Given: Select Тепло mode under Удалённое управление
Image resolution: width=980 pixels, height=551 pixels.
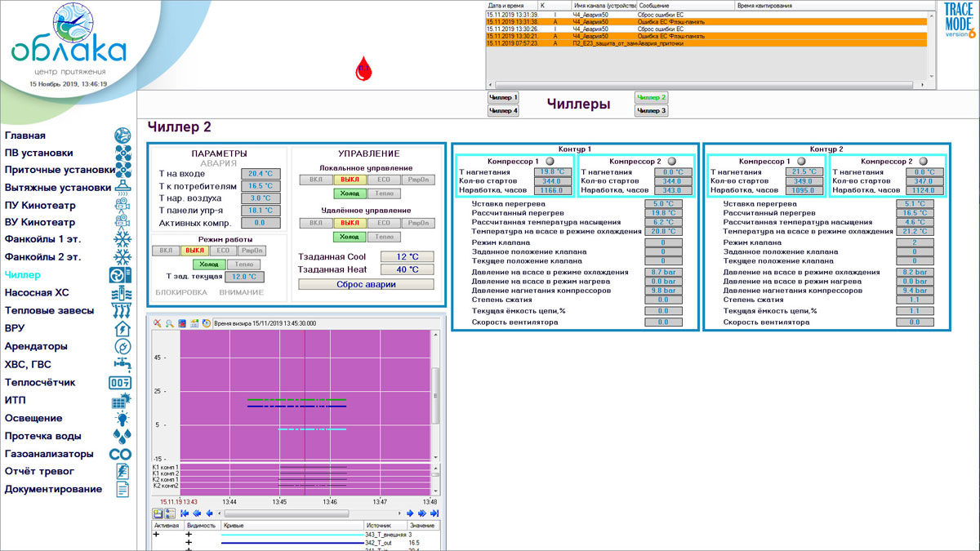Looking at the screenshot, I should (x=383, y=237).
